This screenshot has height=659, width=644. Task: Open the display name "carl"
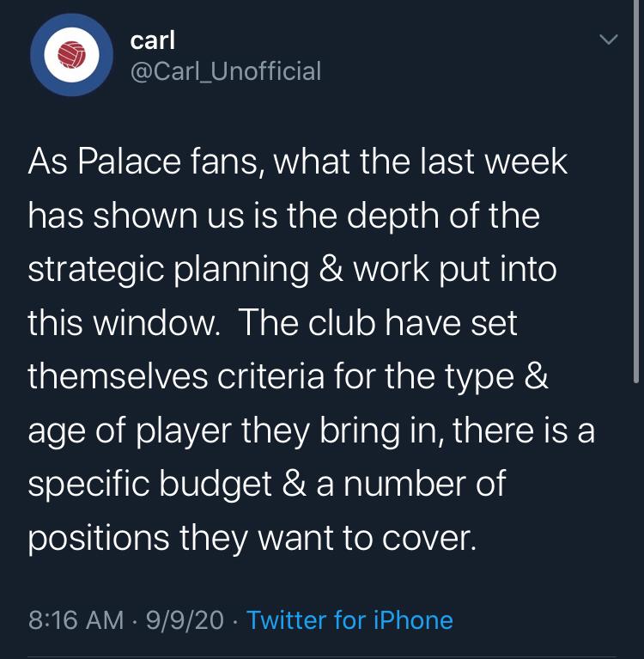tap(153, 40)
